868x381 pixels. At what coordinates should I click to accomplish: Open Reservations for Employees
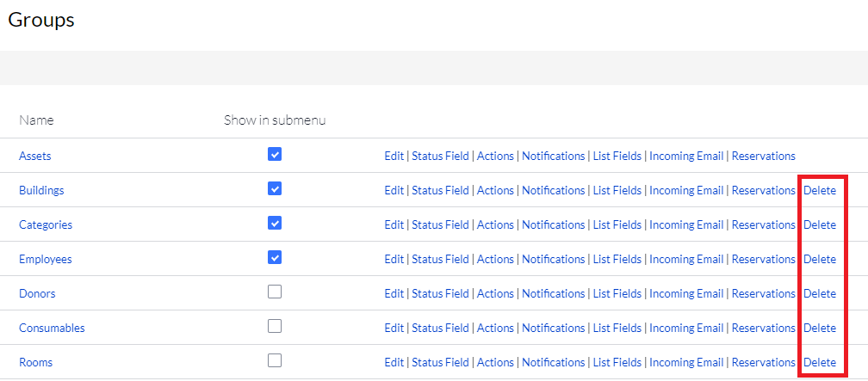763,259
